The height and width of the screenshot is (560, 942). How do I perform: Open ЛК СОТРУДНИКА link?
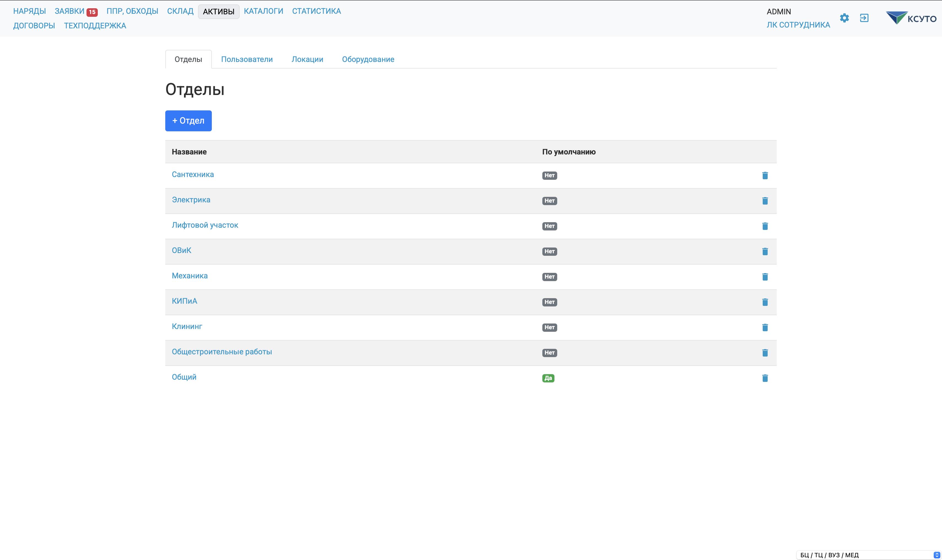click(798, 25)
